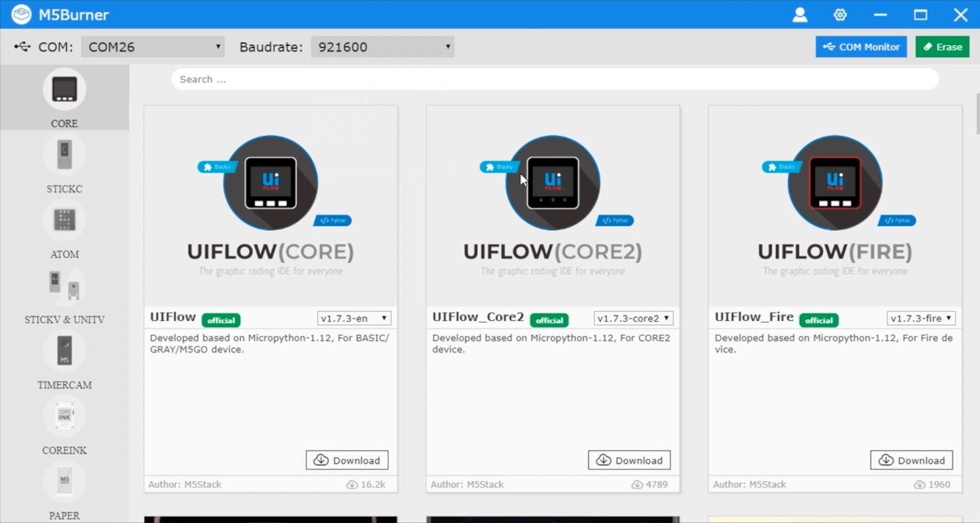Open the STICKC device category
Viewport: 980px width, 523px height.
click(64, 155)
